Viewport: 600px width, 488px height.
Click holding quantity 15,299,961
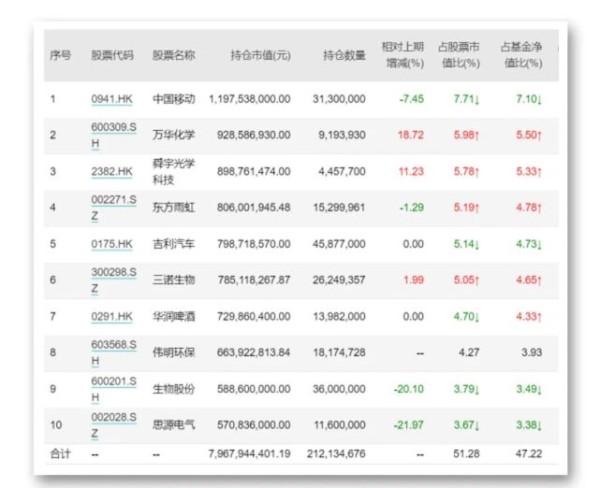pyautogui.click(x=339, y=208)
